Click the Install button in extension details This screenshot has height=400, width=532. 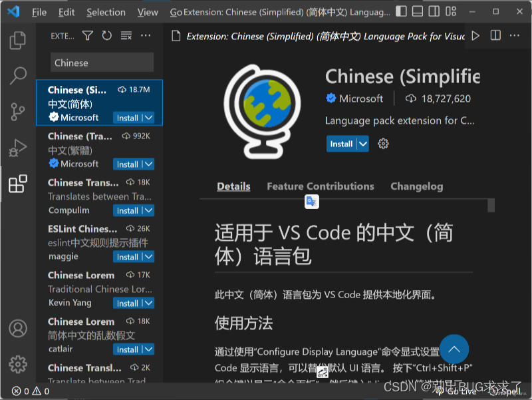[x=341, y=144]
